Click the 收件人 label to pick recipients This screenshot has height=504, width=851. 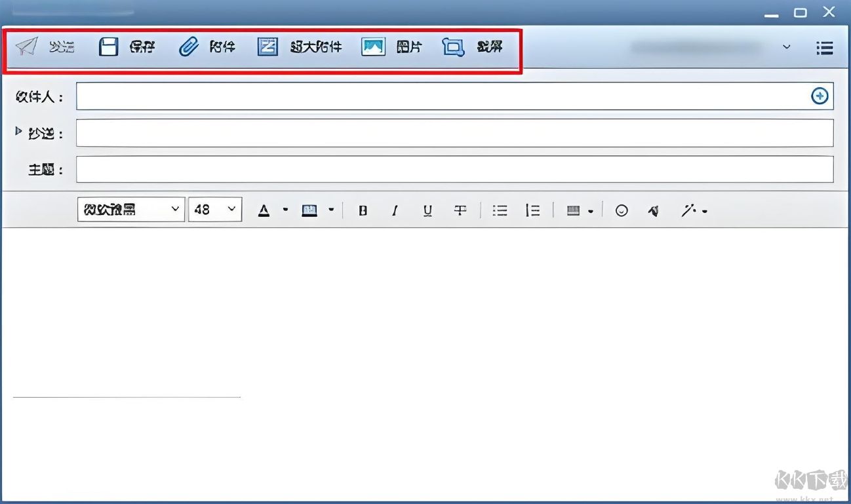[39, 97]
